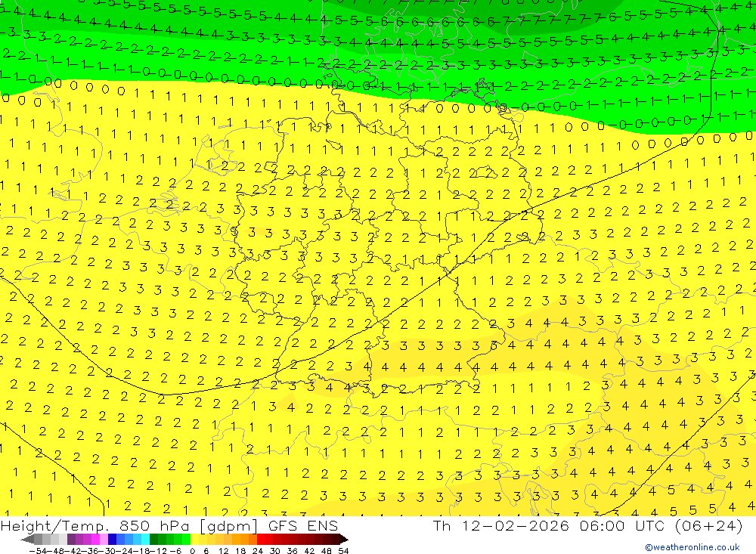Screen dimensions: 756x554
Task: Click the '0' legend scale label
Action: tap(192, 551)
